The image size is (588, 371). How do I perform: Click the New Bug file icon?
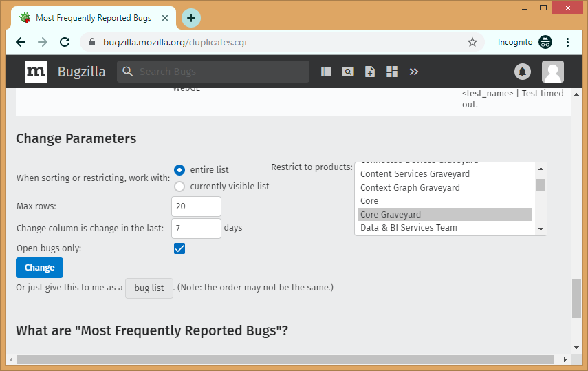[x=370, y=72]
